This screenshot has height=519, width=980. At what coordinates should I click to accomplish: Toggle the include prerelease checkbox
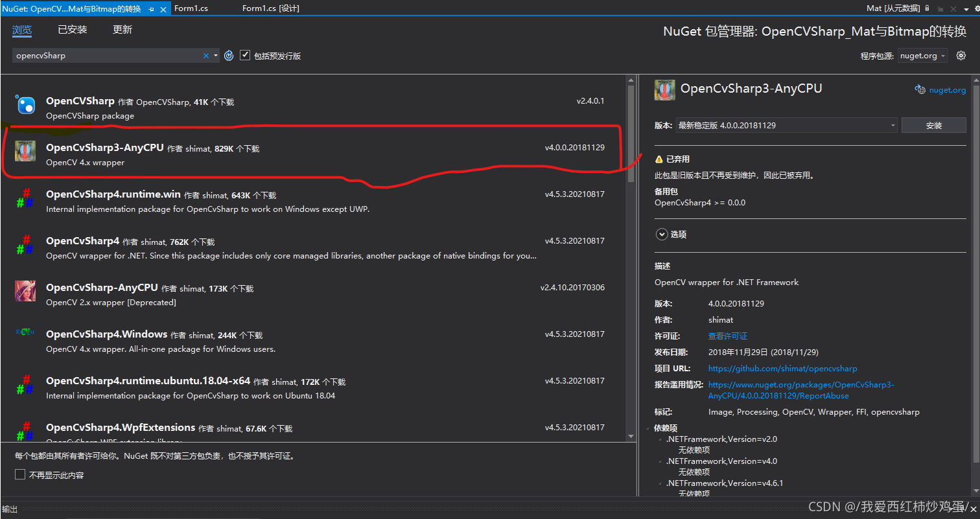pyautogui.click(x=245, y=55)
